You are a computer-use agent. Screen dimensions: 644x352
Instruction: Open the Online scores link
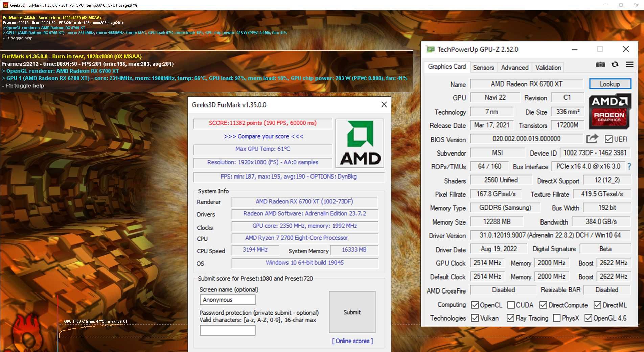pyautogui.click(x=352, y=341)
